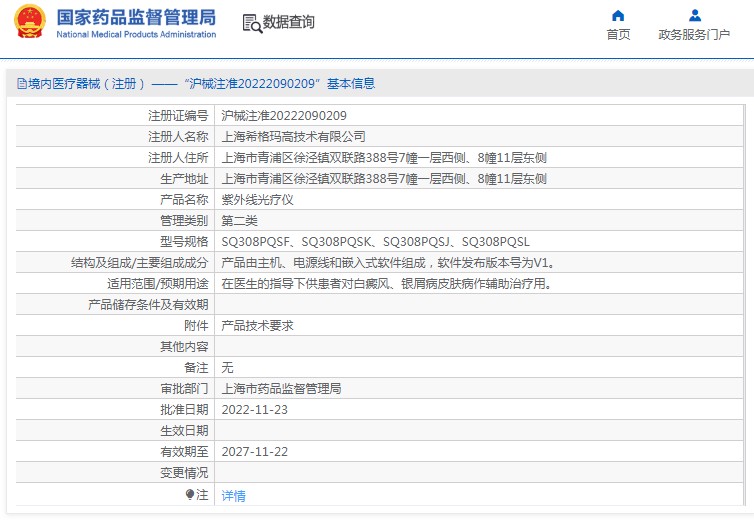Go to 首页 via the home icon
This screenshot has width=754, height=522.
coord(618,16)
